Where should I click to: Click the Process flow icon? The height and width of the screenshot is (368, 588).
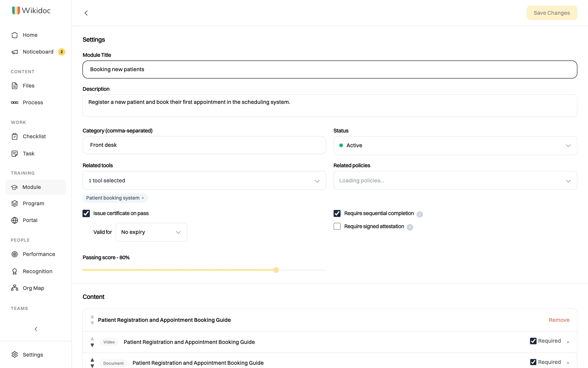coord(14,102)
